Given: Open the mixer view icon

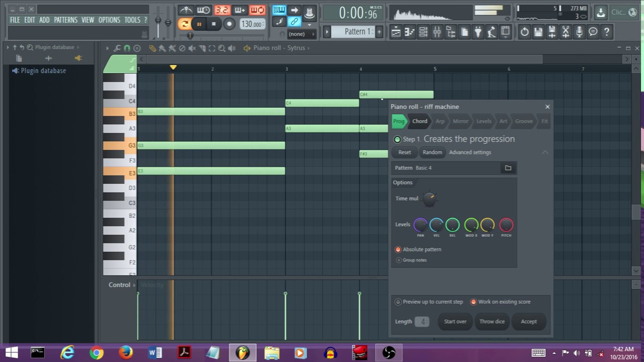Looking at the screenshot, I should [437, 32].
